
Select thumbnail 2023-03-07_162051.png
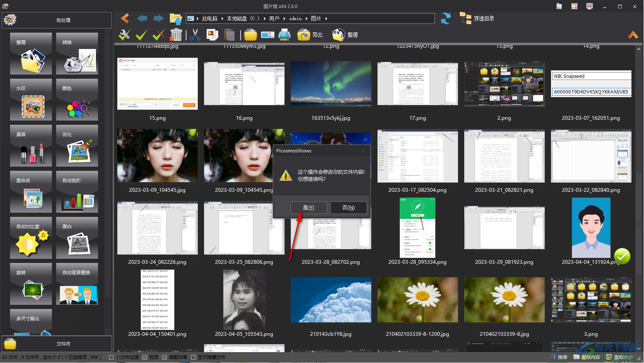tap(591, 84)
